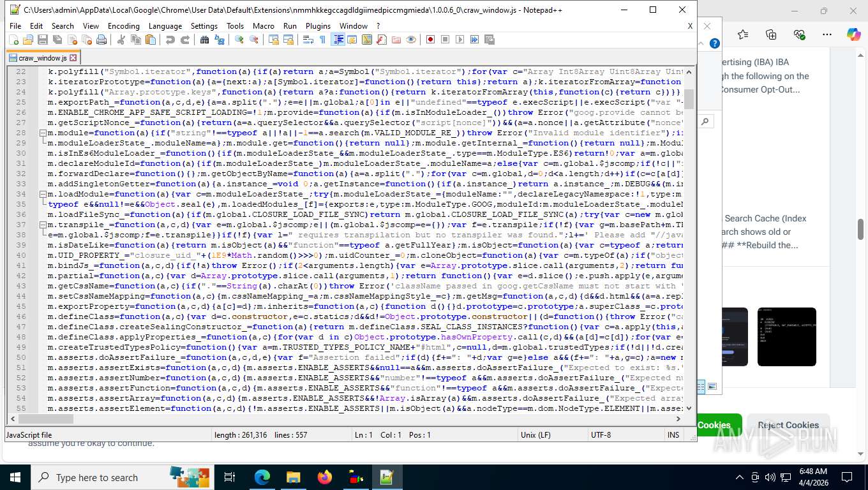
Task: Click the browser page's vertical scrollbar thumb
Action: (860, 229)
